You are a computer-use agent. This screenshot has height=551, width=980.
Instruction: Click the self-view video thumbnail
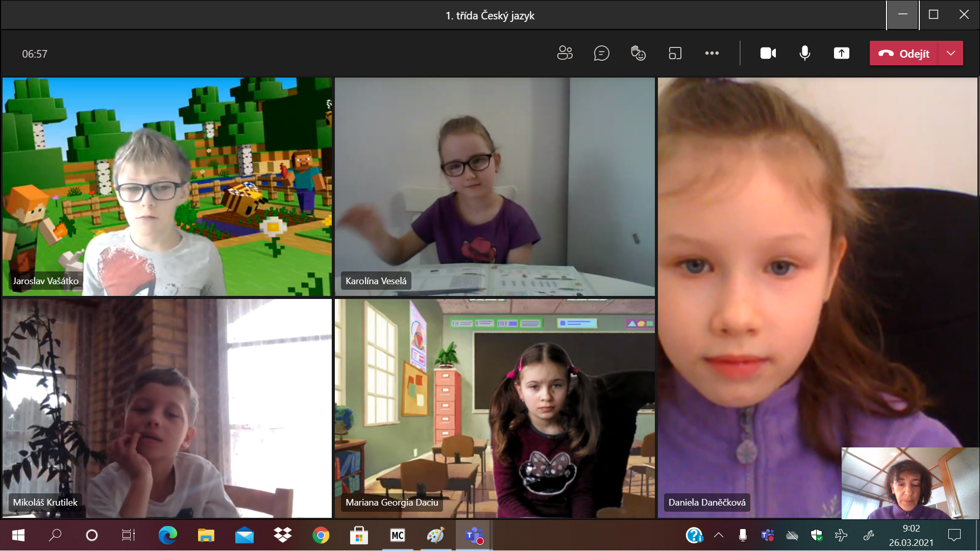tap(910, 483)
